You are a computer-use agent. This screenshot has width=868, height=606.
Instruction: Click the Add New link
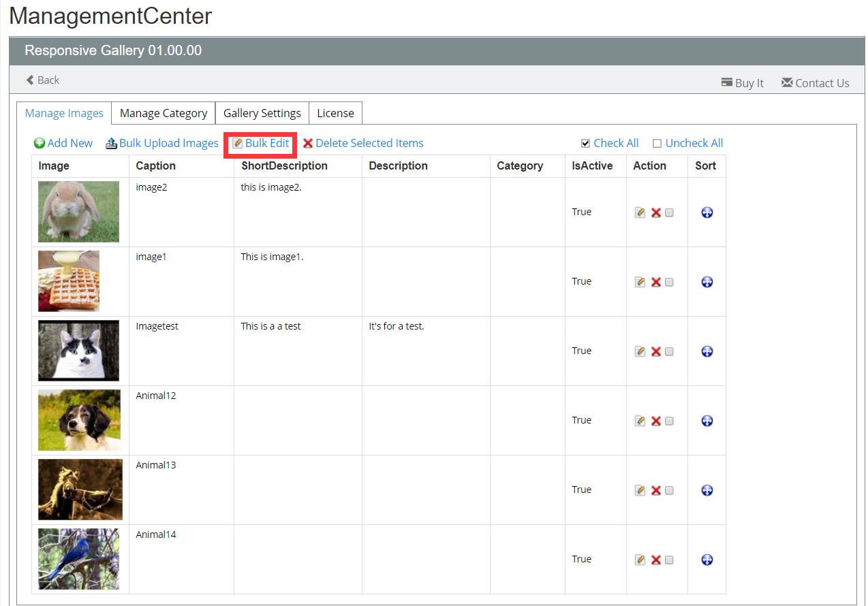pyautogui.click(x=63, y=143)
